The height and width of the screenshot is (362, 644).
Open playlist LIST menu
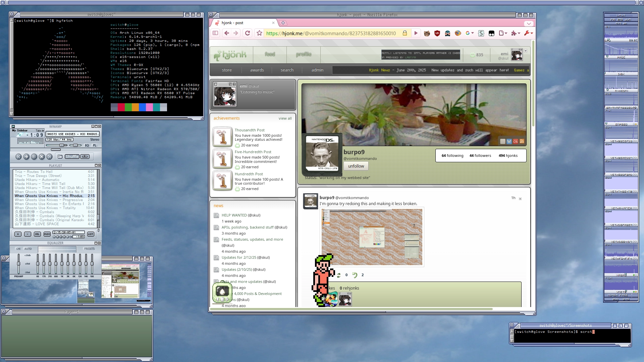[91, 234]
